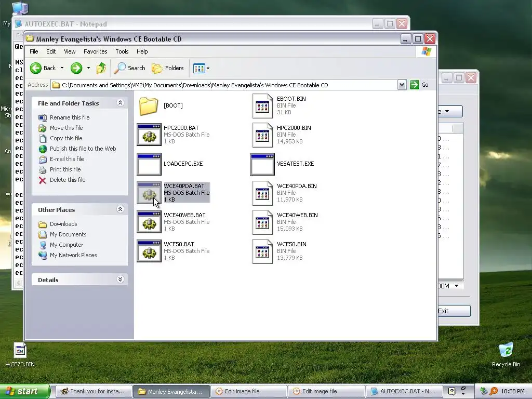Click inside the address bar path field

(x=224, y=85)
